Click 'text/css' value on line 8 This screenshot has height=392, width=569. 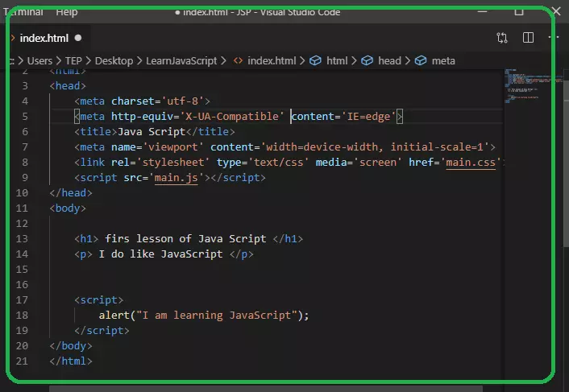[278, 163]
